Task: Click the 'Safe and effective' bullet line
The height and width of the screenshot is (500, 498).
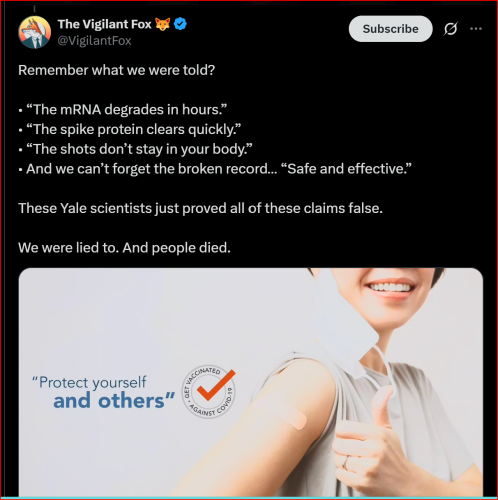Action: [x=215, y=169]
